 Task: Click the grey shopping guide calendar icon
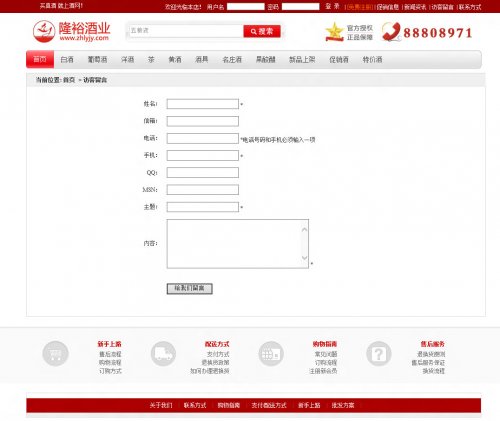(271, 353)
